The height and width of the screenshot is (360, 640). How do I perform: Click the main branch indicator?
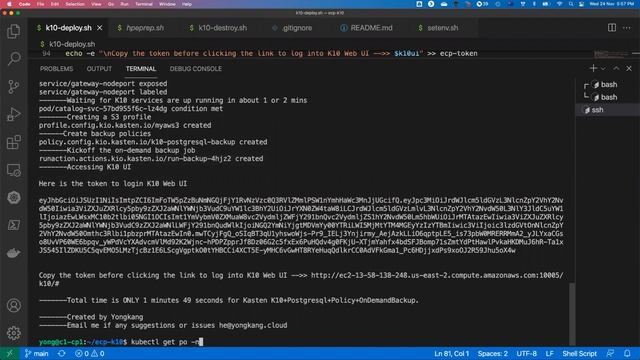(36, 353)
